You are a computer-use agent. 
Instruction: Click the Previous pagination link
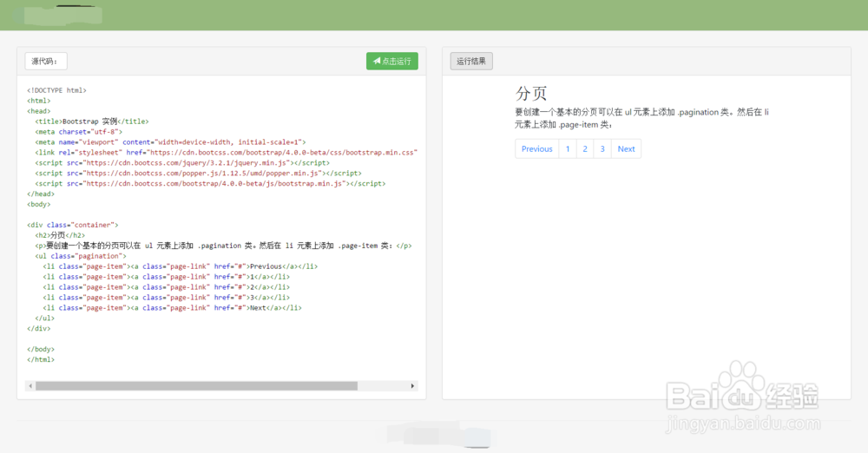tap(537, 149)
